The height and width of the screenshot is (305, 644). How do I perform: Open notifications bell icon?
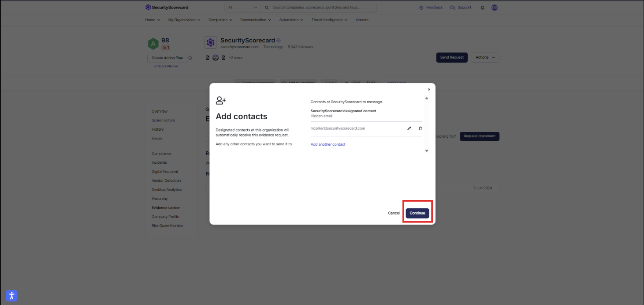[x=482, y=8]
